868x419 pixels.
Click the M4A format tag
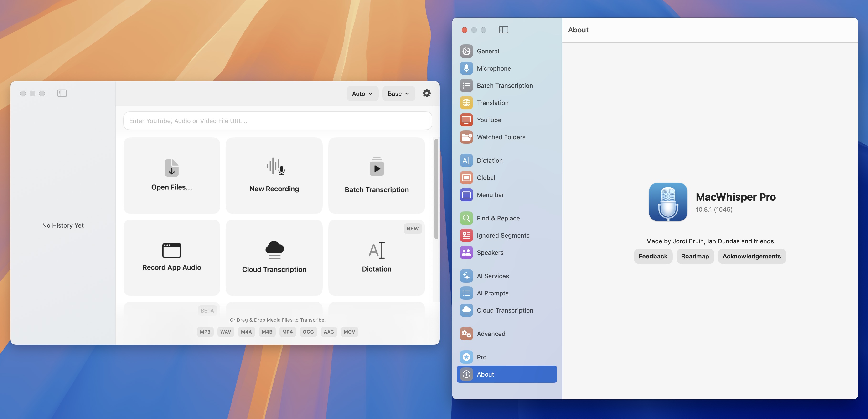(x=246, y=332)
